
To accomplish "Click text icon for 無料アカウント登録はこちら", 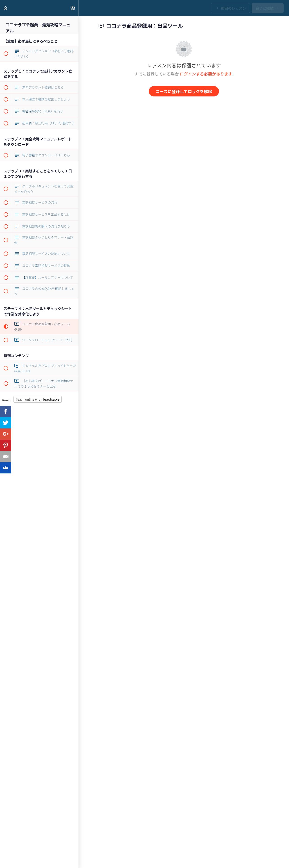I will click(17, 87).
